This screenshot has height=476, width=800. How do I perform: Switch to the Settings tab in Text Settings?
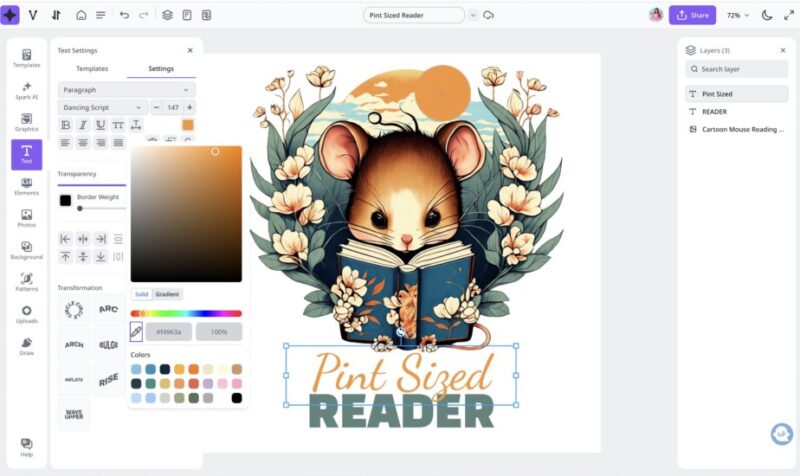pyautogui.click(x=161, y=68)
